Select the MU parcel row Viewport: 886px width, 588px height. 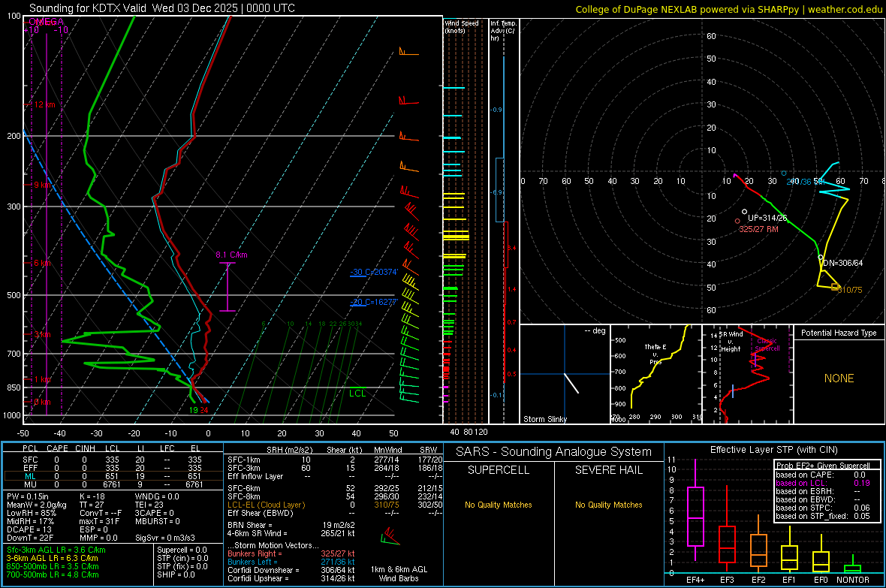(x=113, y=484)
